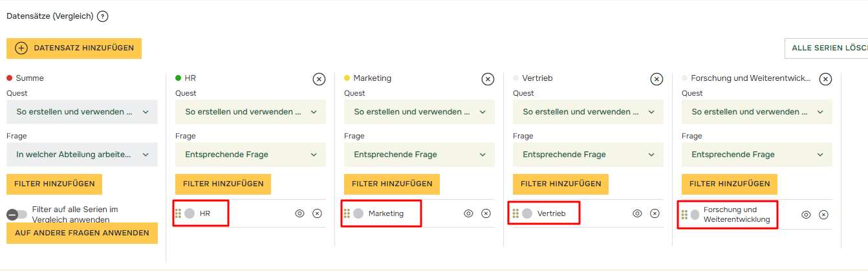Expand the Frage dropdown under Summe
This screenshot has width=868, height=271.
82,155
